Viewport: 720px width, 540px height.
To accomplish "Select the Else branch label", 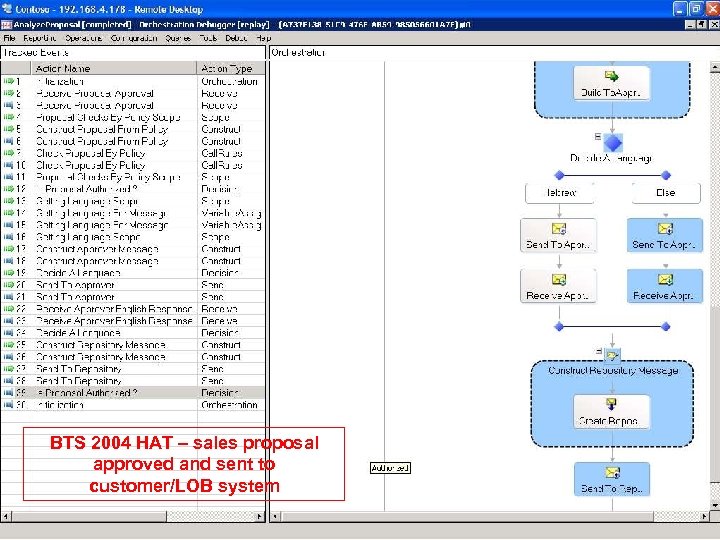I will 666,193.
